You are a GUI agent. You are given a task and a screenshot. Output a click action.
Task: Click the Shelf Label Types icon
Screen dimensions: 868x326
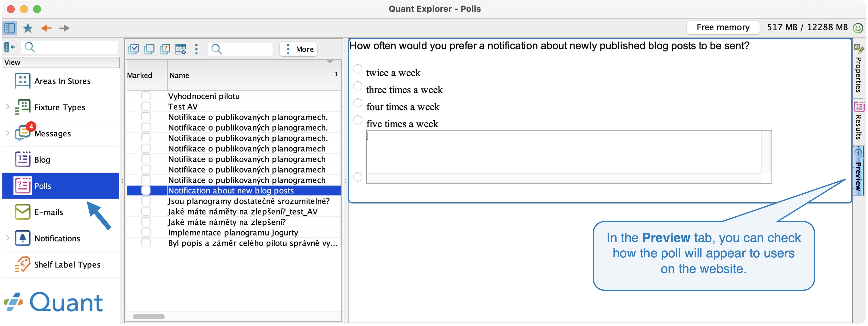click(22, 265)
